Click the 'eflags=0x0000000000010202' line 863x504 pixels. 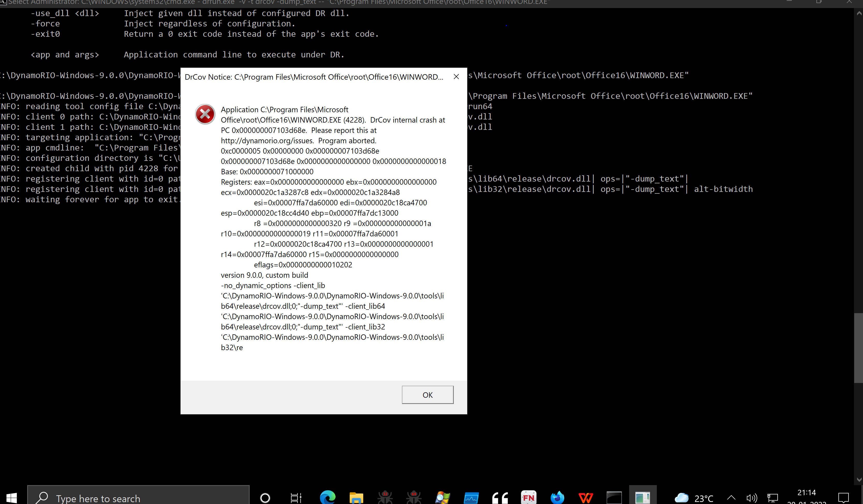pos(303,265)
